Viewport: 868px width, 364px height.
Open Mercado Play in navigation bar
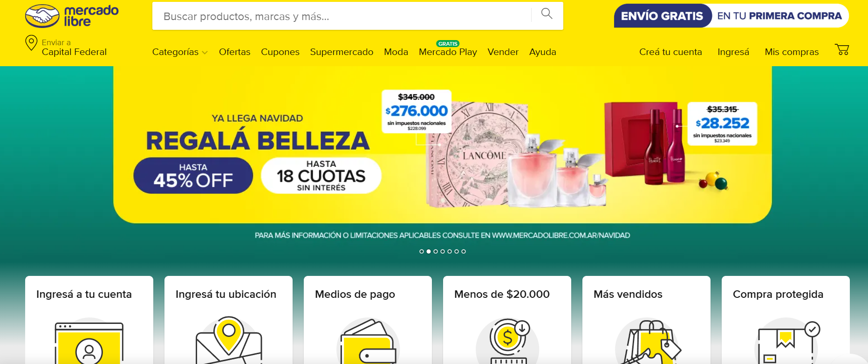448,52
